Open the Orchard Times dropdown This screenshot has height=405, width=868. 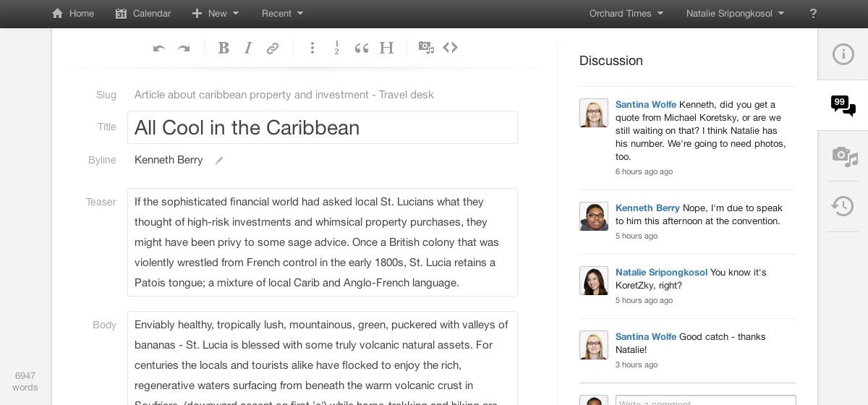626,13
